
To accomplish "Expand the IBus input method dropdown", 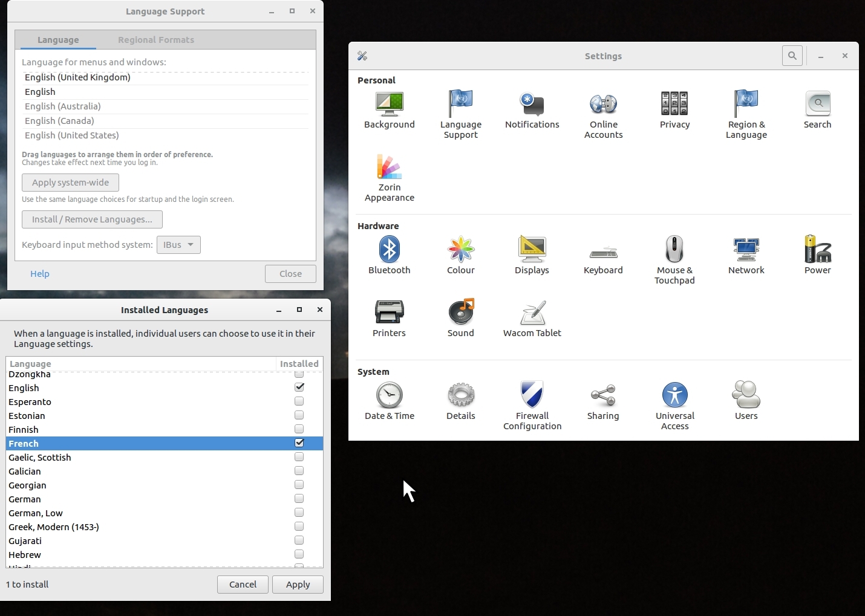I will click(x=178, y=245).
